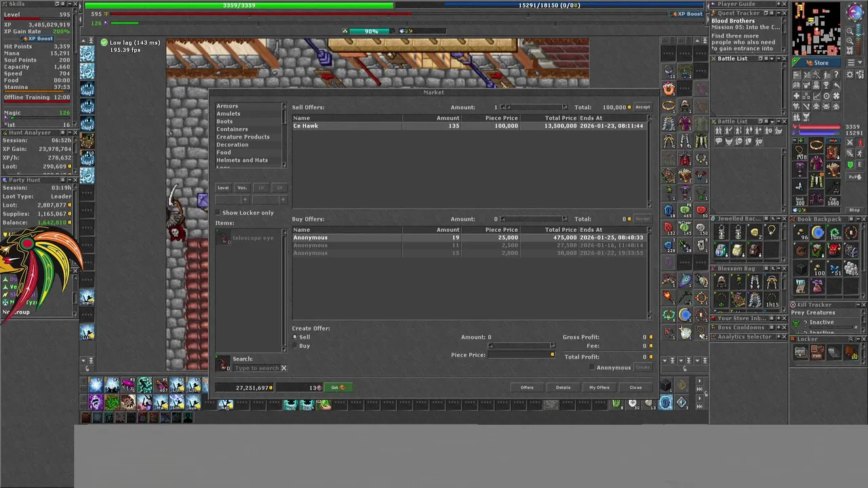Toggle the Voc. filter button
Screen dimensions: 868x488
(242, 188)
